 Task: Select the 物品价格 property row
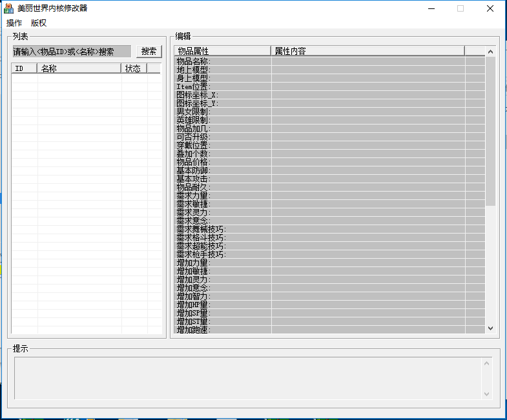point(222,162)
